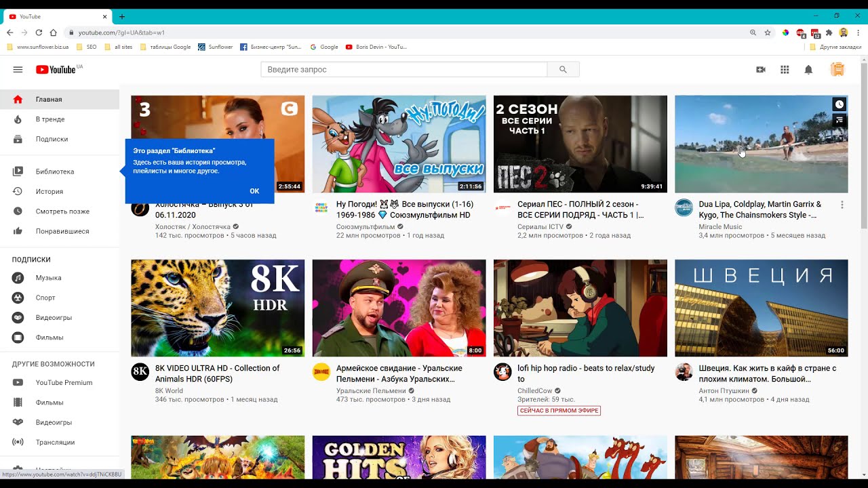Image resolution: width=868 pixels, height=488 pixels.
Task: Open the таблицы Google bookmarks folder
Action: pyautogui.click(x=165, y=47)
